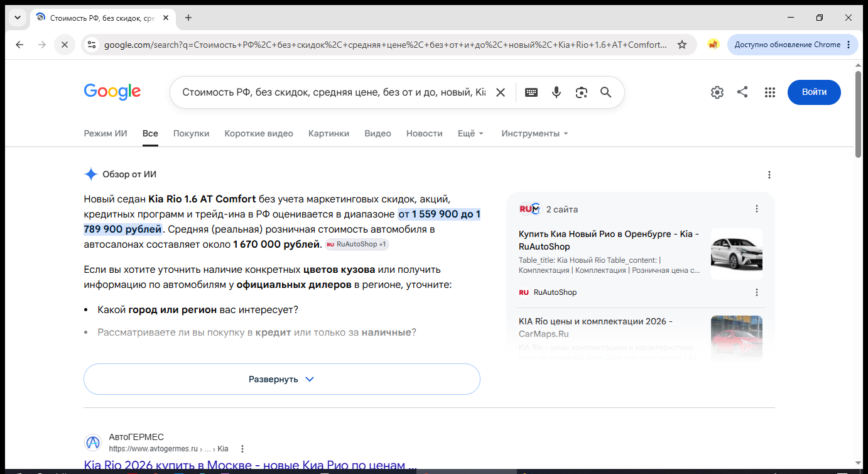Open АвтоГЕРМЕС result options menu
868x474 pixels.
pyautogui.click(x=242, y=449)
